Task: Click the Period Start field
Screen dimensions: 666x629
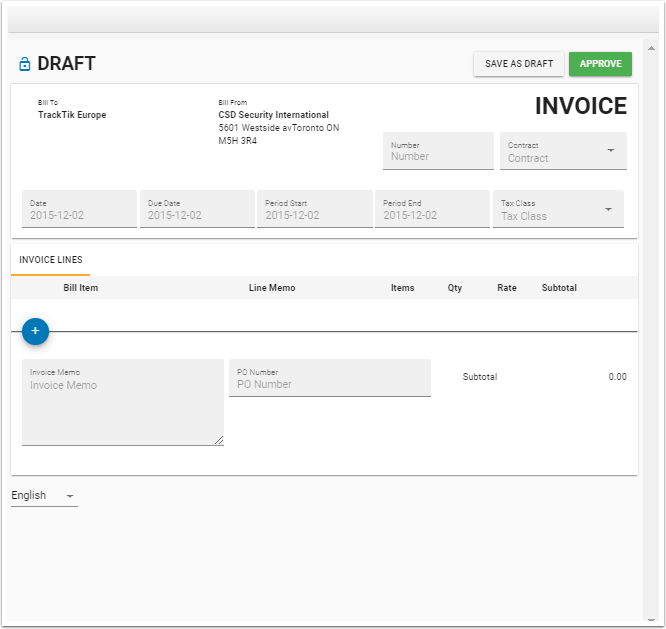Action: [315, 209]
